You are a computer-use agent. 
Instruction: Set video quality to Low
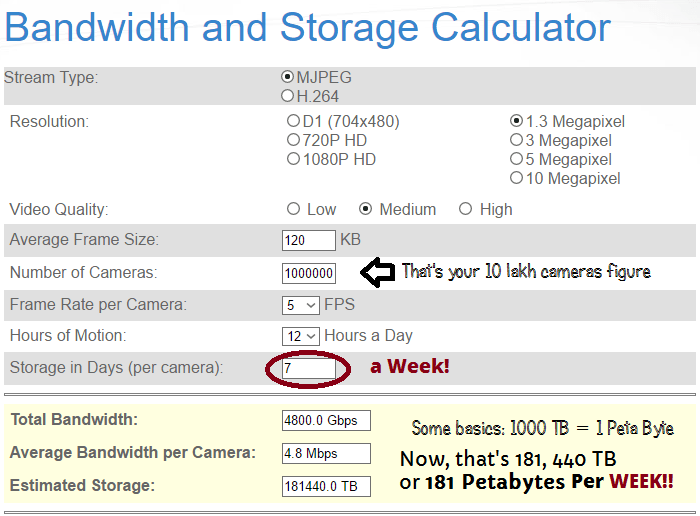coord(293,209)
